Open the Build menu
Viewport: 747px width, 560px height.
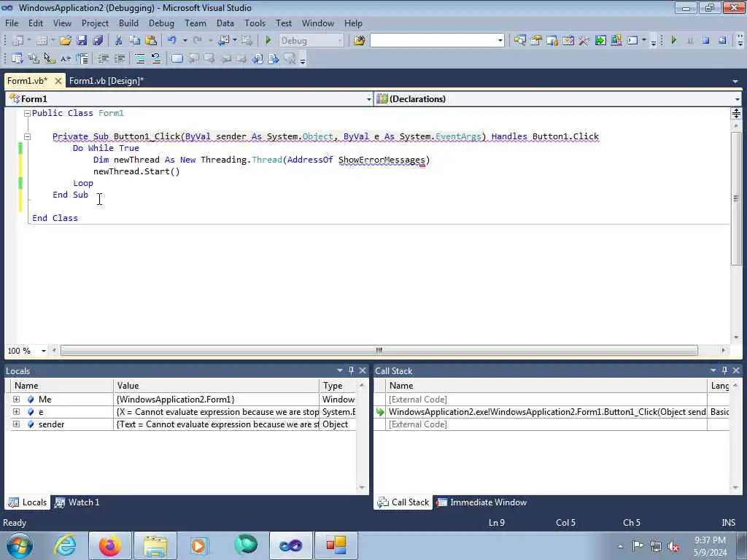[128, 23]
